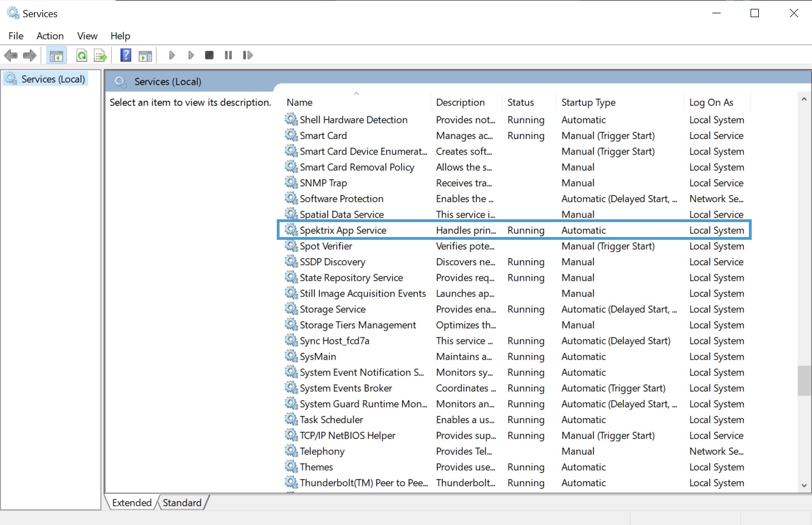The image size is (812, 525).
Task: Select System Event Notification S... service name
Action: point(362,372)
